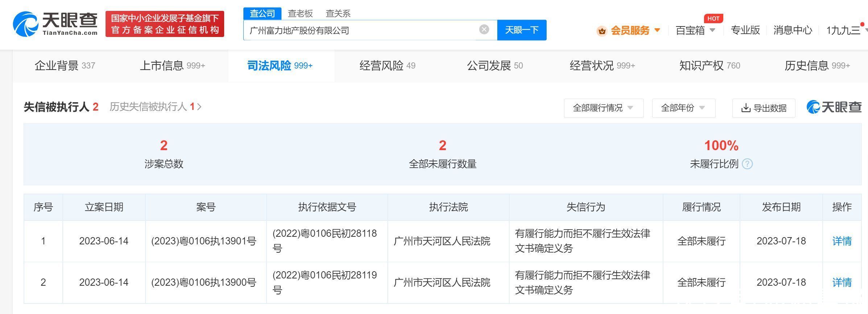The width and height of the screenshot is (868, 314).
Task: Expand the 百宝箱 menu
Action: (695, 30)
